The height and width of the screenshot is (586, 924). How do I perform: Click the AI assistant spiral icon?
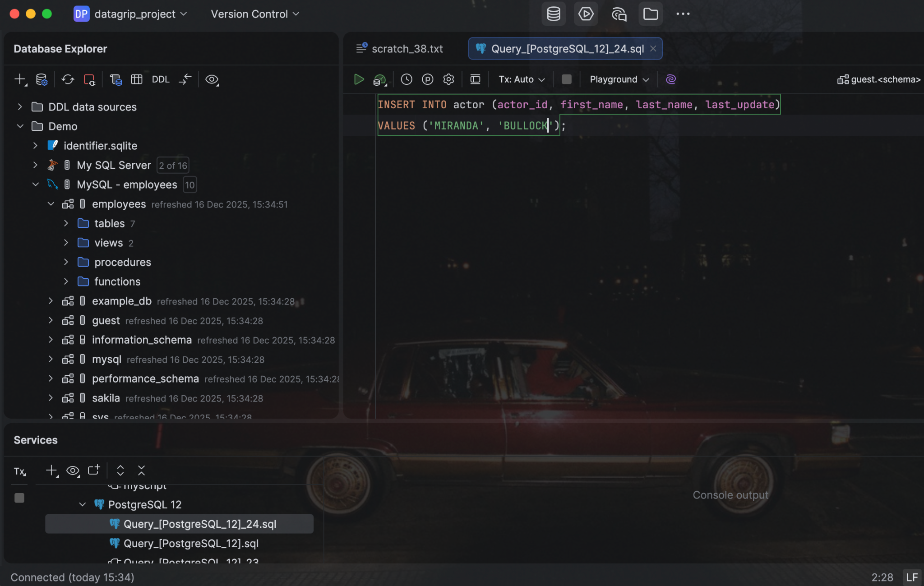[671, 79]
